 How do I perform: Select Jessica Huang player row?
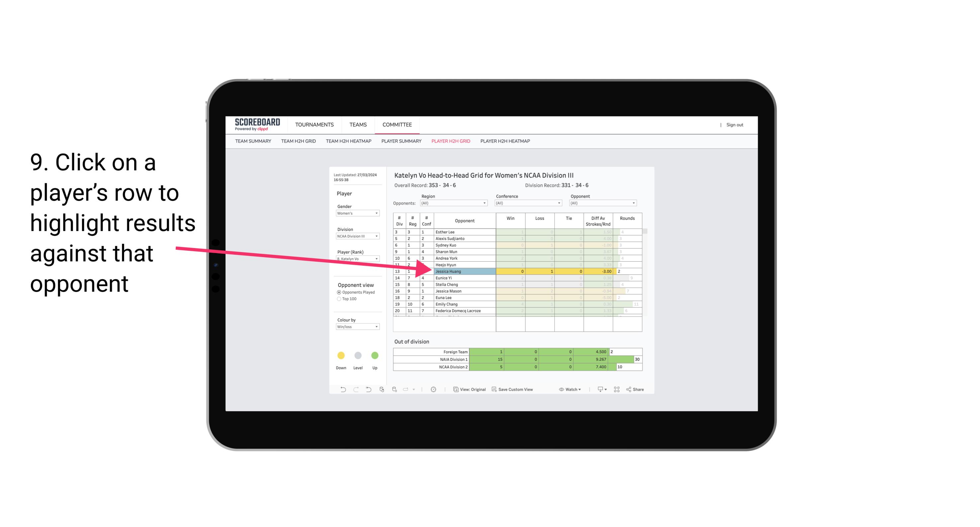point(463,271)
